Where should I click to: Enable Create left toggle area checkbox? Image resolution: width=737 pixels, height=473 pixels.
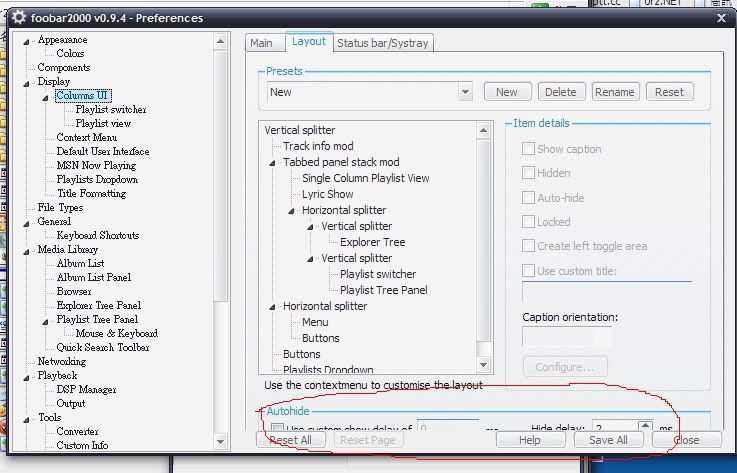pos(528,246)
